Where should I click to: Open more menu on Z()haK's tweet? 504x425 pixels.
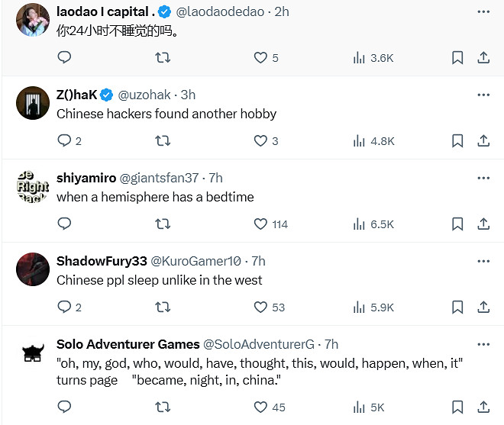483,95
